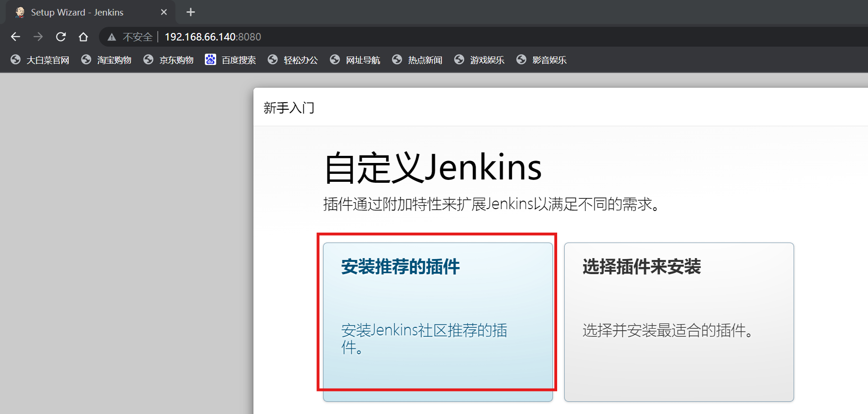The height and width of the screenshot is (414, 868).
Task: Click the browser forward arrow
Action: [38, 37]
